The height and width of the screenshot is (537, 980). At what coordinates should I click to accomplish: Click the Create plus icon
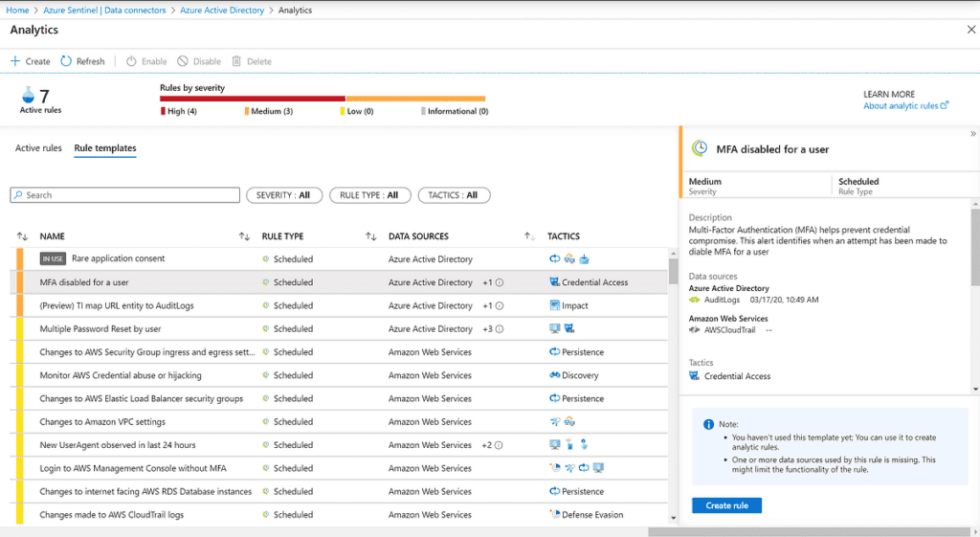pos(15,61)
